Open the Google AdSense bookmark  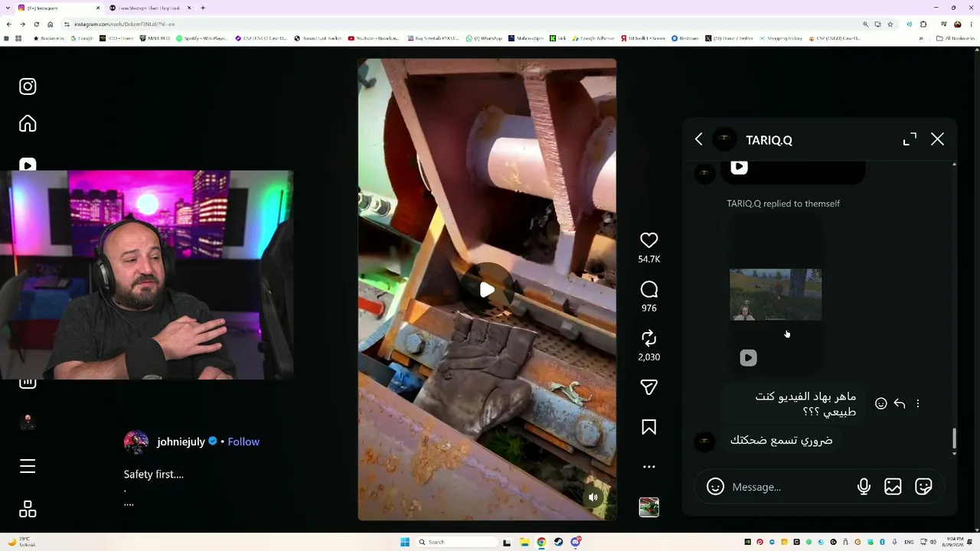pyautogui.click(x=593, y=38)
